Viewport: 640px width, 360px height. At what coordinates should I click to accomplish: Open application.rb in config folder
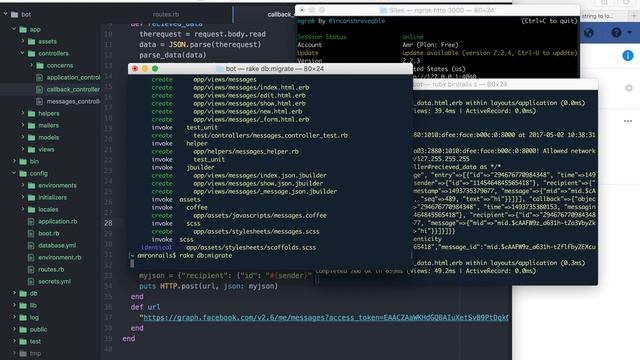pos(58,221)
